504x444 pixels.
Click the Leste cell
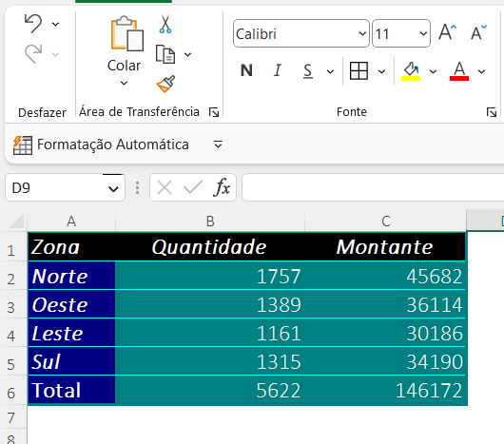coord(71,333)
